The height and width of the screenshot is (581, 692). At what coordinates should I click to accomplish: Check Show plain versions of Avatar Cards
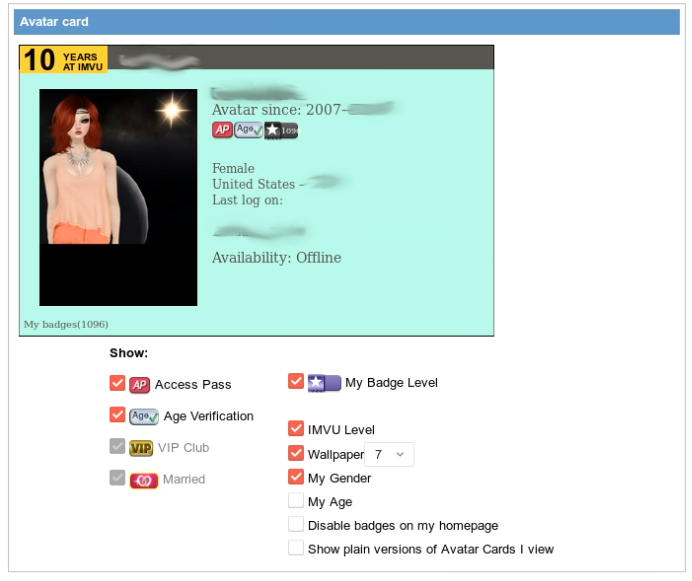click(296, 548)
